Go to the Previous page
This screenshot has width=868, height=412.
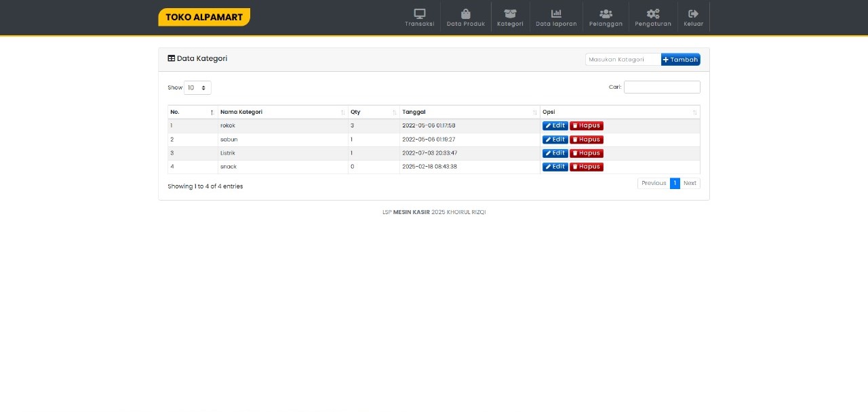(654, 184)
